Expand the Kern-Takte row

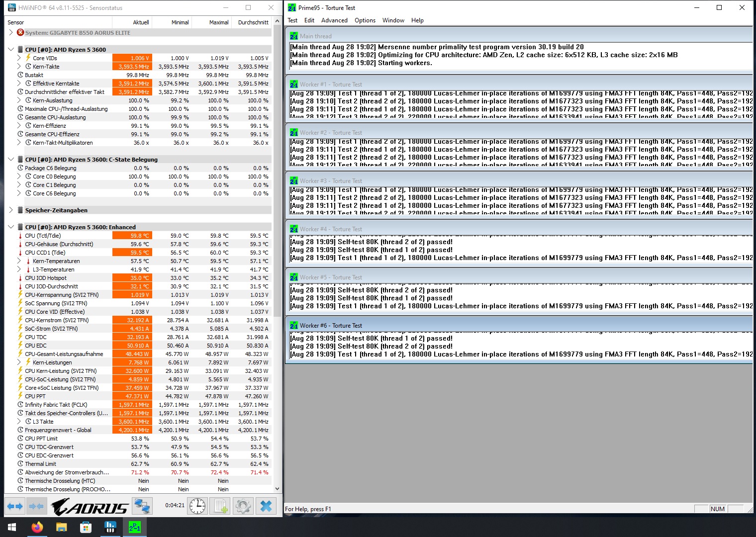tap(19, 66)
